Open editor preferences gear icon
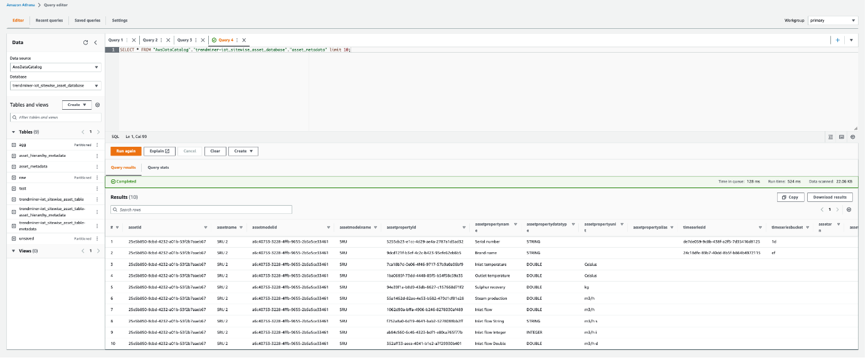Image resolution: width=868 pixels, height=360 pixels. pyautogui.click(x=852, y=137)
